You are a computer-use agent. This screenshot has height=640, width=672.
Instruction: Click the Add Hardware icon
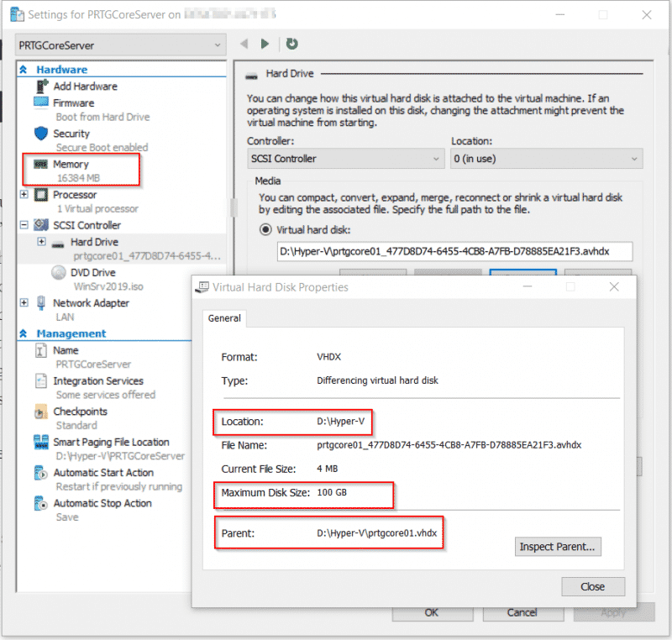coord(41,87)
